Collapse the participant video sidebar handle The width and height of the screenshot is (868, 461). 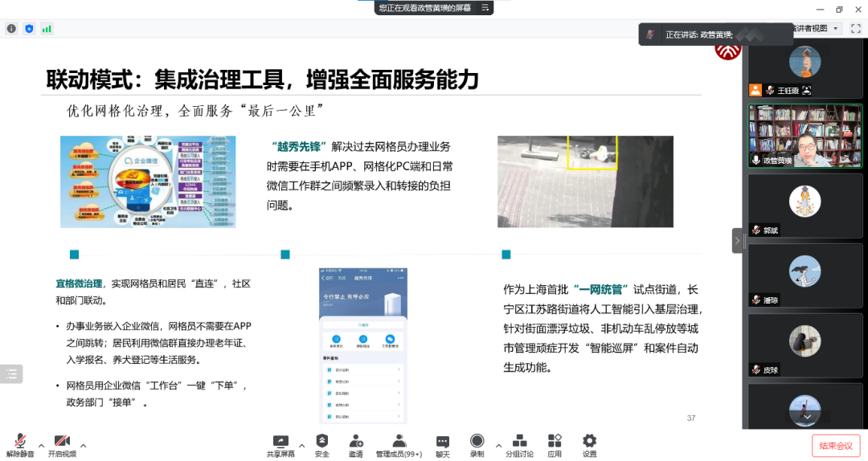click(737, 240)
